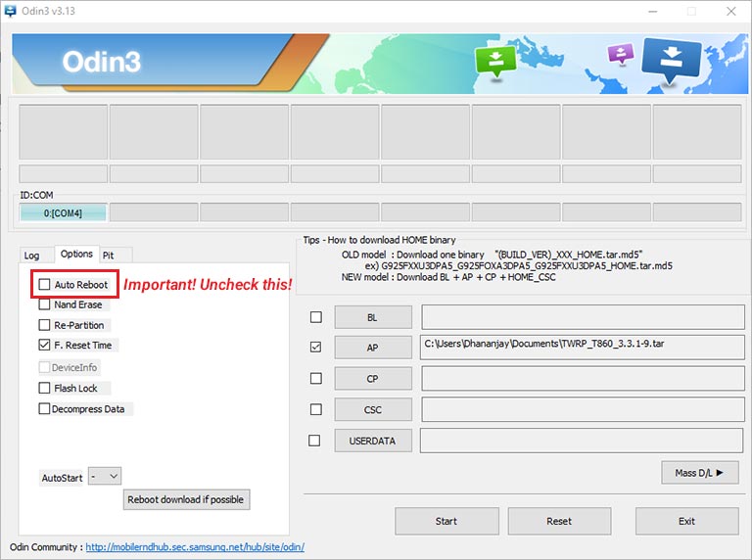Uncheck the F. Reset Time option
Screen dimensions: 752x560
click(x=44, y=345)
